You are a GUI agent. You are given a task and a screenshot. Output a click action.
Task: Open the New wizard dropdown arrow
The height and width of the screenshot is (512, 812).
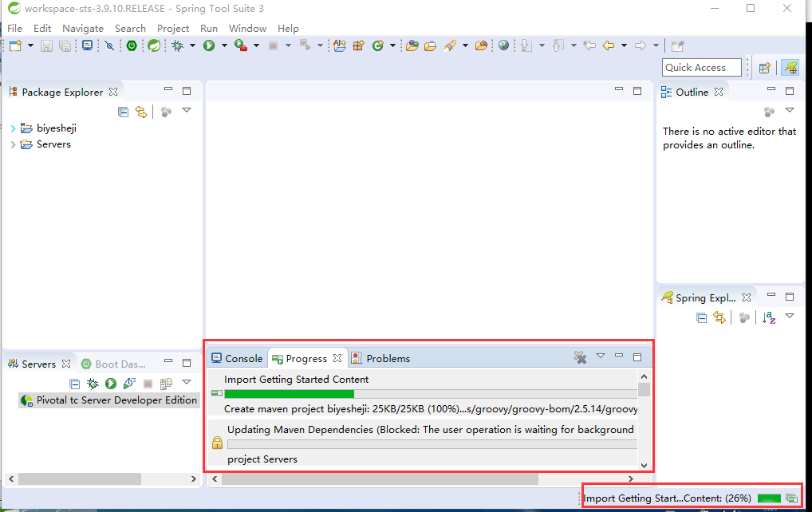pyautogui.click(x=30, y=45)
